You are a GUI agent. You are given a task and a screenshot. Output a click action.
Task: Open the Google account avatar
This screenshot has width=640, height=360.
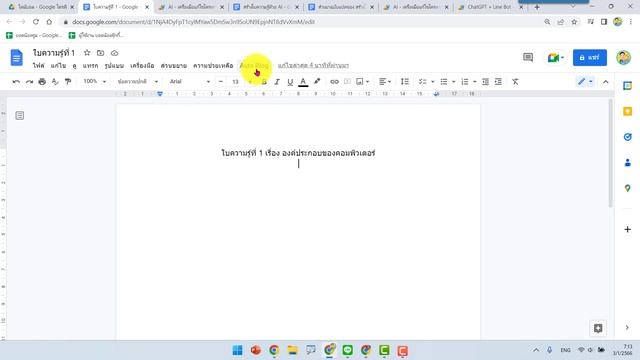[x=623, y=58]
